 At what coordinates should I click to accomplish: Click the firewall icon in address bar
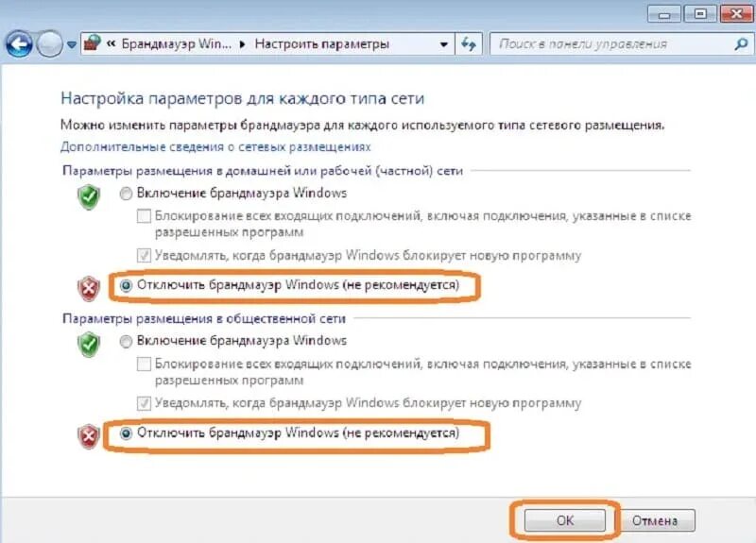coord(92,43)
